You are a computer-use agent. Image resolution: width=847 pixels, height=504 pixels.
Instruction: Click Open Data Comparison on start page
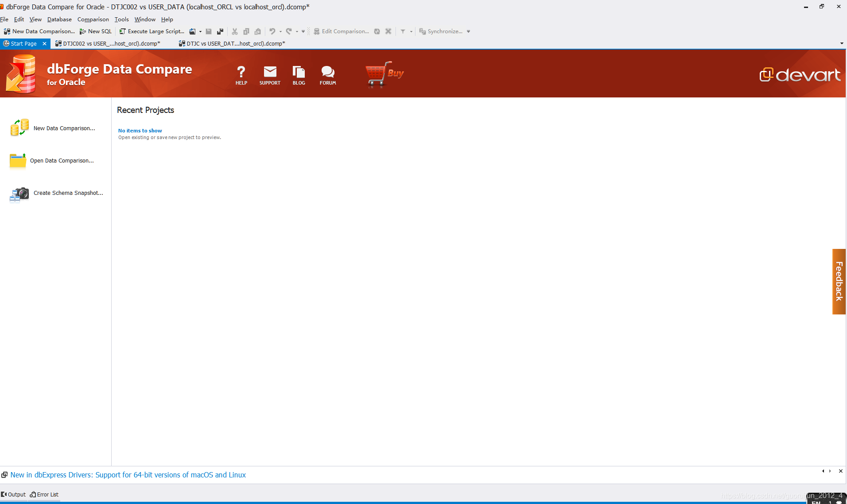62,161
